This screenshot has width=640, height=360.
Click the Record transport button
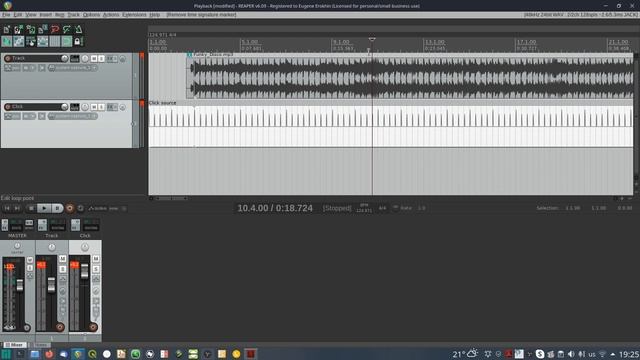[x=70, y=208]
